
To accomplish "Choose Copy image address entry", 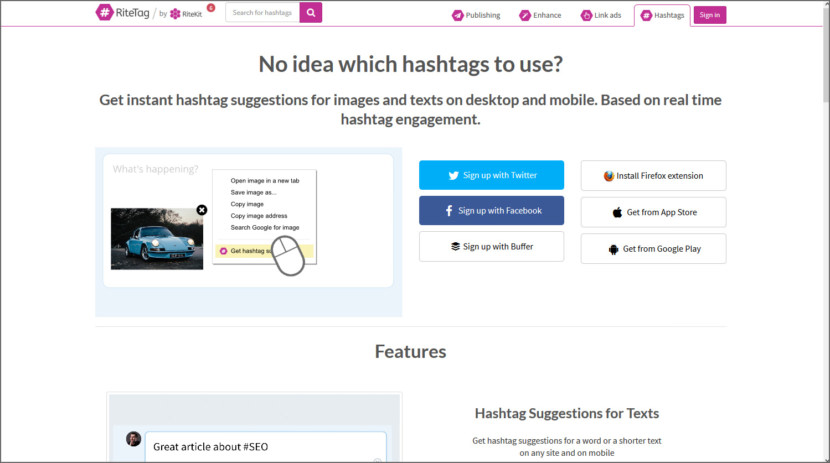I will point(259,215).
